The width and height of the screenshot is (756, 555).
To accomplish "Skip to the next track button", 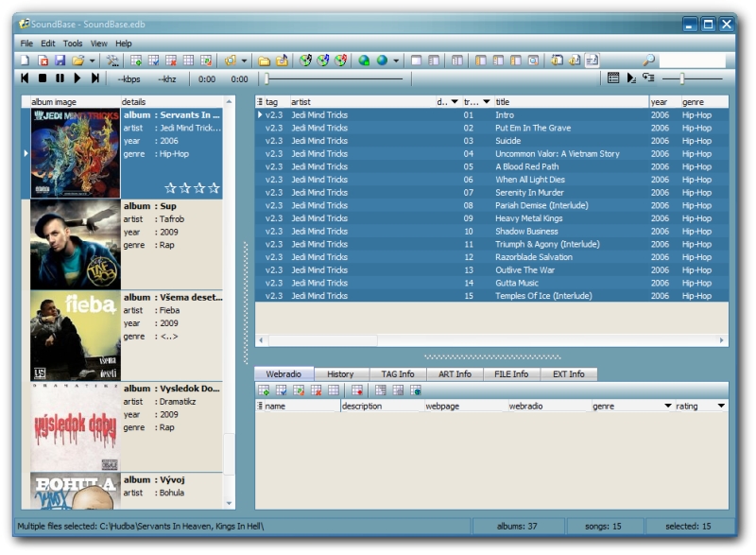I will tap(95, 78).
